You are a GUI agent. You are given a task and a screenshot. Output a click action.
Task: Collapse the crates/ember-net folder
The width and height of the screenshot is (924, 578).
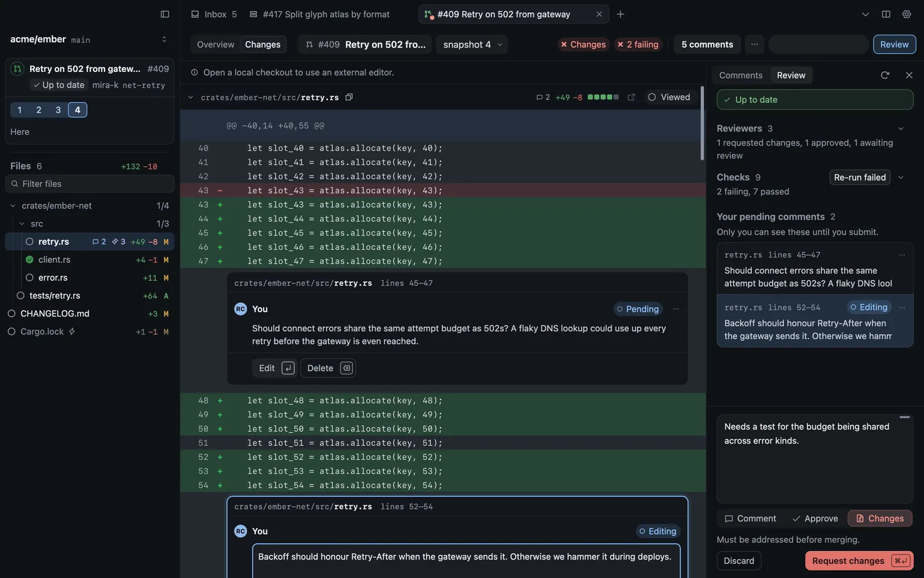13,206
